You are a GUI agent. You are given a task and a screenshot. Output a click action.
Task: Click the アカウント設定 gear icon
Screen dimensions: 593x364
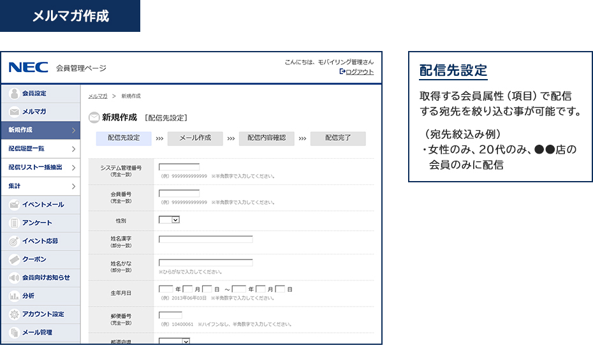[x=15, y=314]
